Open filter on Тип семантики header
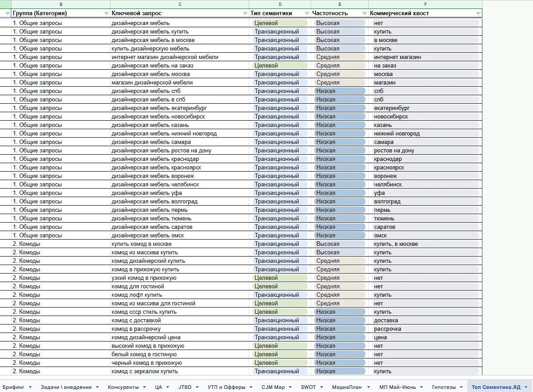Screen dimensions: 533x392 (x=307, y=13)
